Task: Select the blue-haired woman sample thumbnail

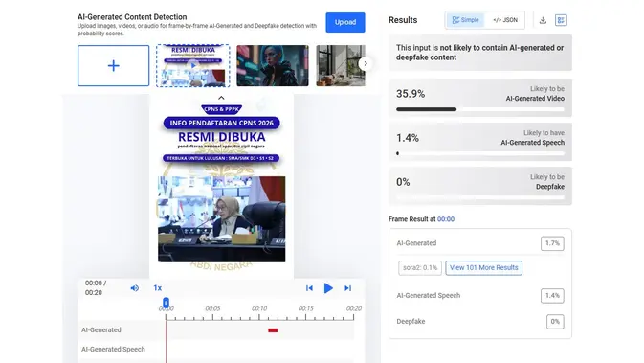Action: (x=273, y=66)
